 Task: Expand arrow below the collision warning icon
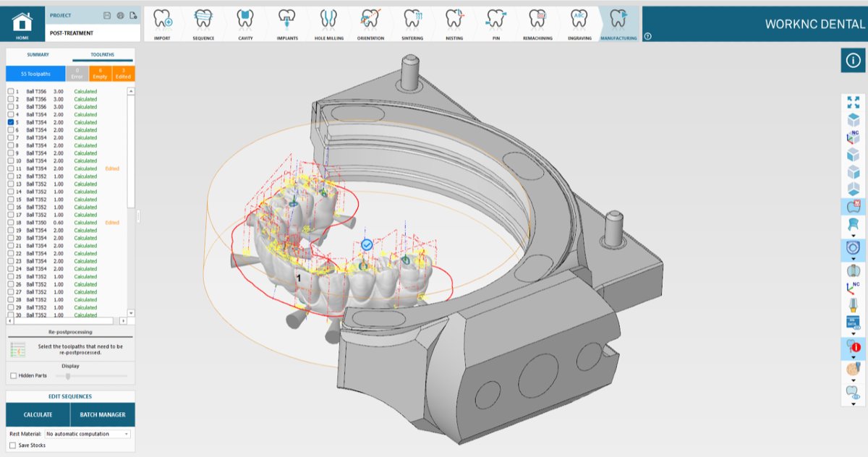coord(854,358)
